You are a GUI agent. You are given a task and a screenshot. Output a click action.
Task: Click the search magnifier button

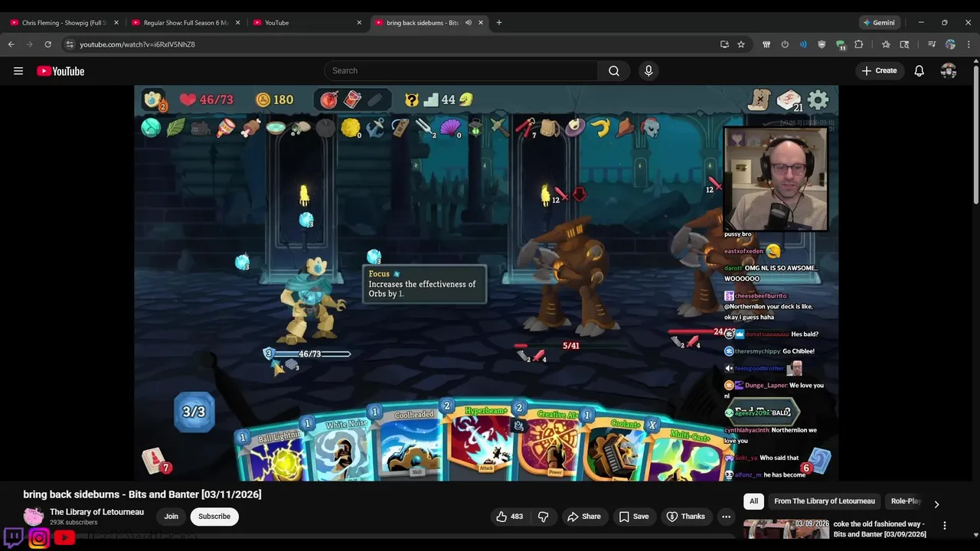[x=614, y=70]
